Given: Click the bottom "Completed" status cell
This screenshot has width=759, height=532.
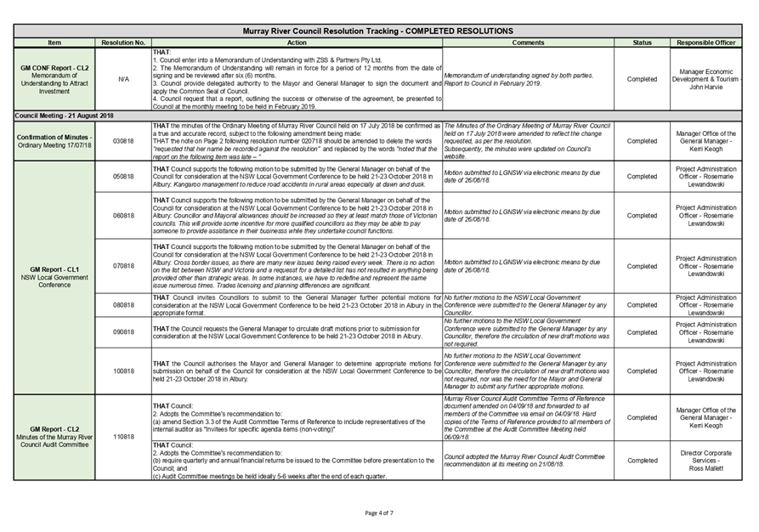Looking at the screenshot, I should (x=642, y=461).
